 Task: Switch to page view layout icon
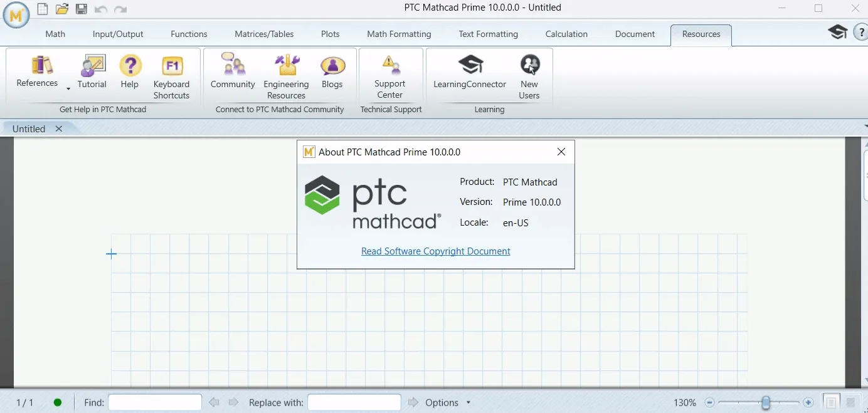click(x=831, y=402)
